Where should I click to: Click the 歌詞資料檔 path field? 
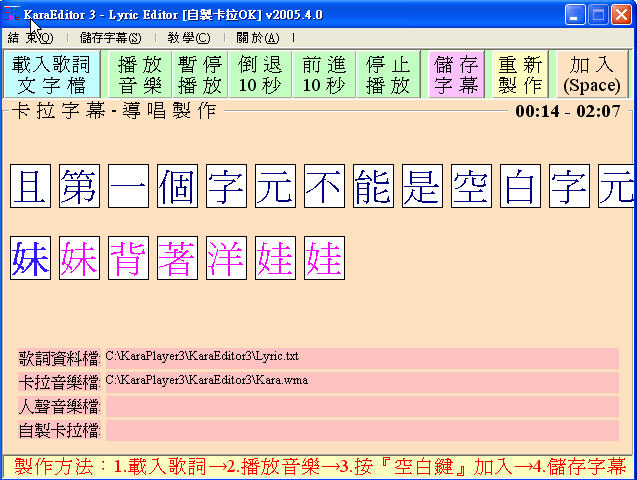362,358
